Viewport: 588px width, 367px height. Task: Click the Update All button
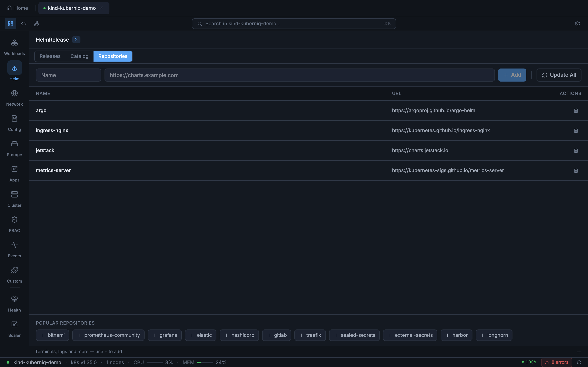point(558,75)
